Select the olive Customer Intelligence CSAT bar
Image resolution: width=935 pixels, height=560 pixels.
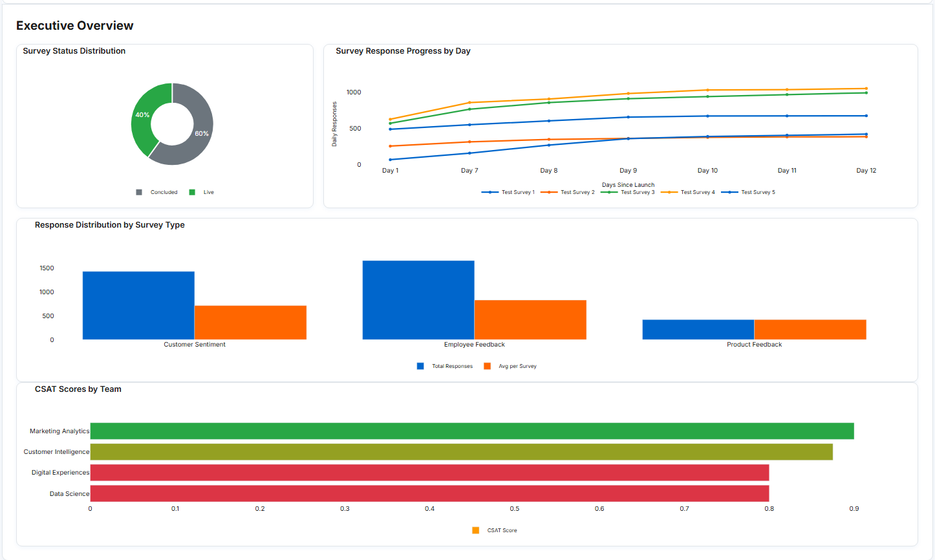(462, 452)
